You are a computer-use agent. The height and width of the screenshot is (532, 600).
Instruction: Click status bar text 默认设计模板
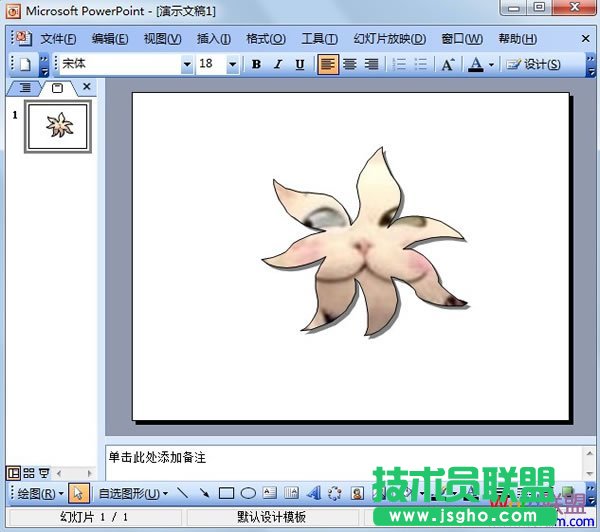(x=271, y=517)
